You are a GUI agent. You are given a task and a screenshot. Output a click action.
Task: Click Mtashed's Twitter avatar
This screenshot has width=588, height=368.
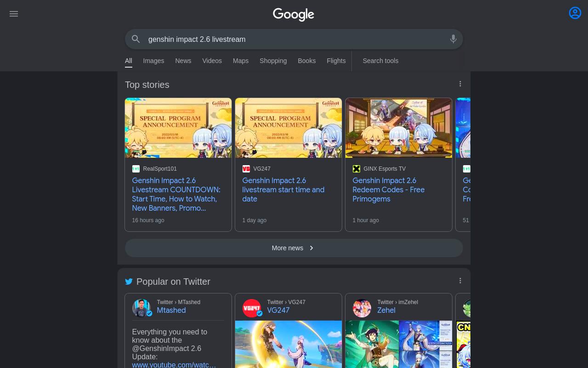pyautogui.click(x=141, y=308)
